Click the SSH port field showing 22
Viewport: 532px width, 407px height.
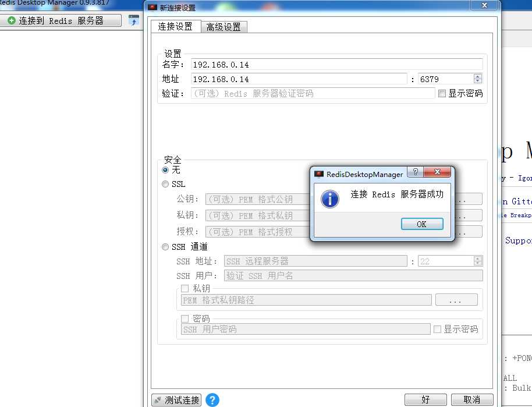pyautogui.click(x=446, y=261)
